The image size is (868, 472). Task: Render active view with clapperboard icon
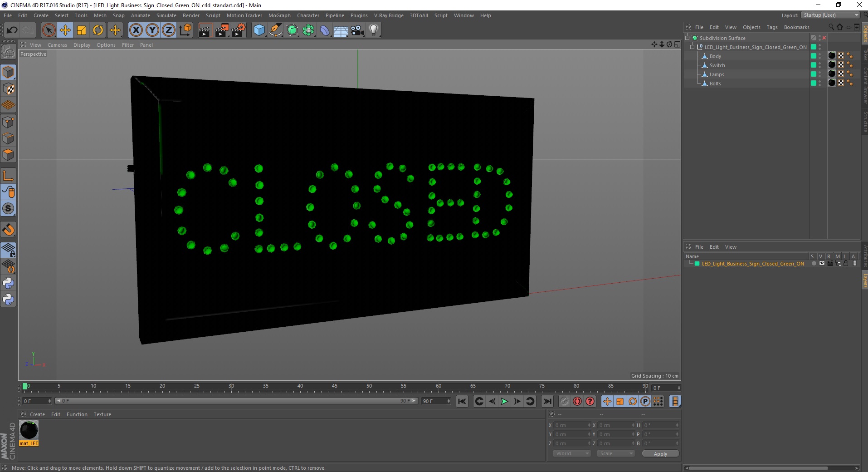click(x=205, y=30)
